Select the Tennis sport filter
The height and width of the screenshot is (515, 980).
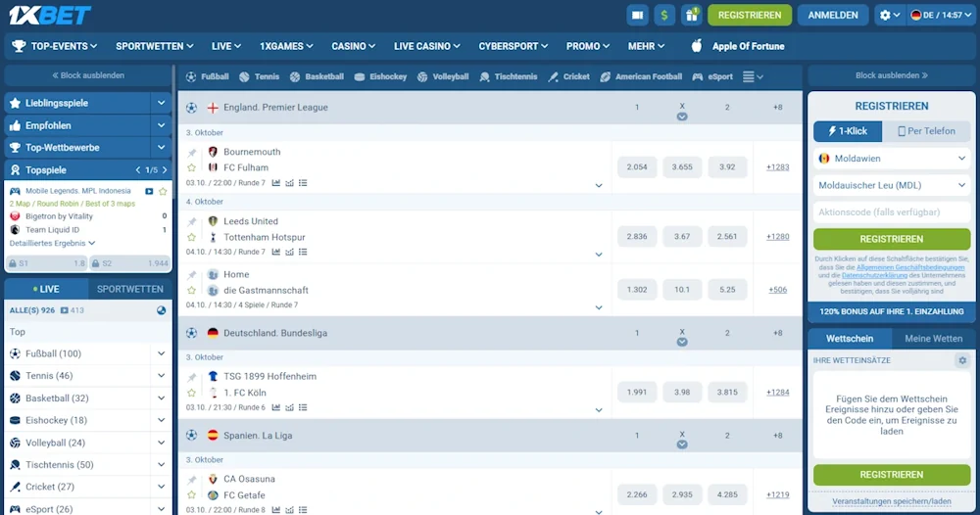pos(260,76)
